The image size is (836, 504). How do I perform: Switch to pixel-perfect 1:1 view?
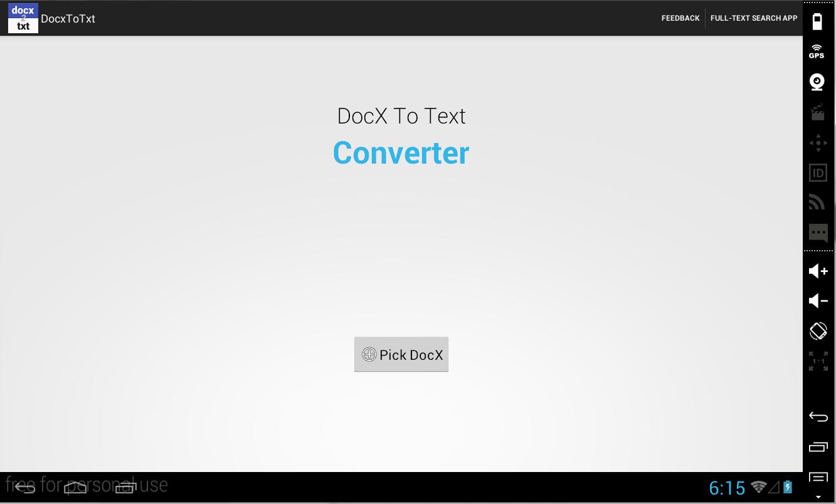coord(818,360)
